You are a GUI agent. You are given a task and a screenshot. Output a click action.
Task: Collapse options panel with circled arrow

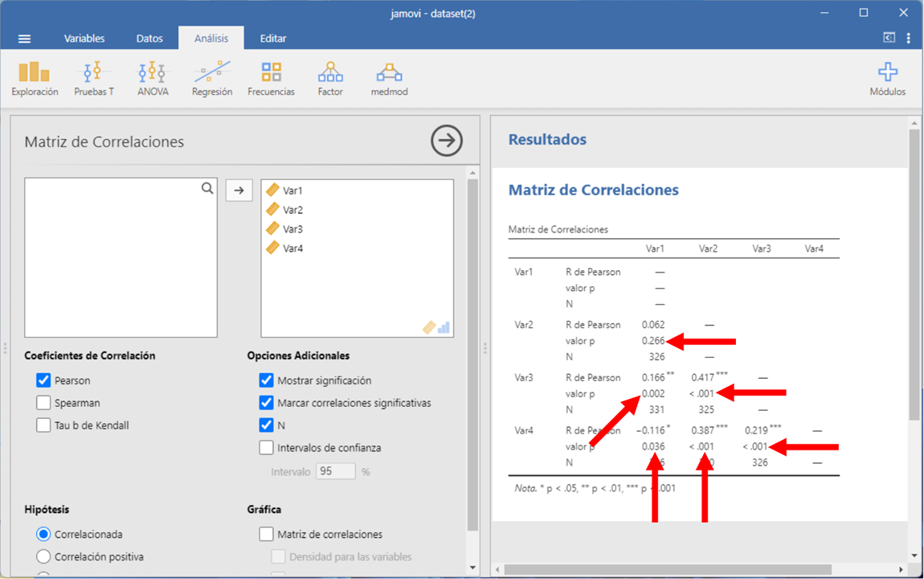447,141
